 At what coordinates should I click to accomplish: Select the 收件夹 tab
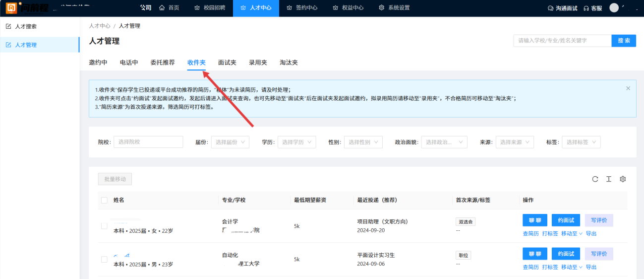point(196,63)
